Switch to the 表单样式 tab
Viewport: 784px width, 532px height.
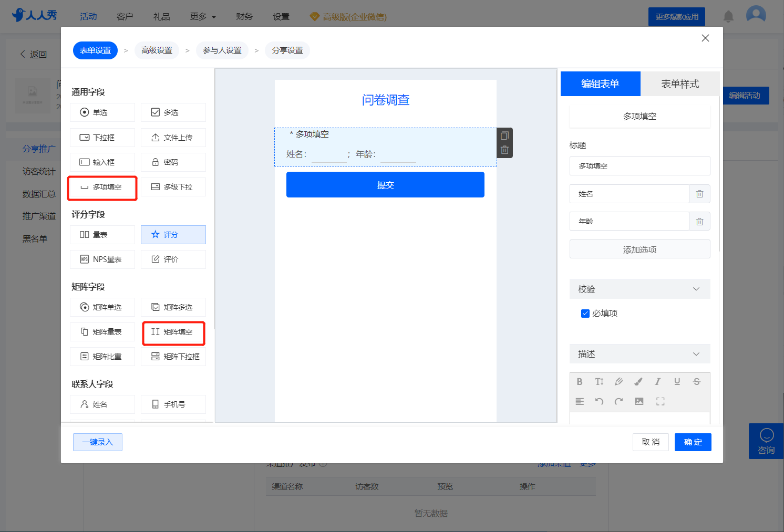(680, 84)
